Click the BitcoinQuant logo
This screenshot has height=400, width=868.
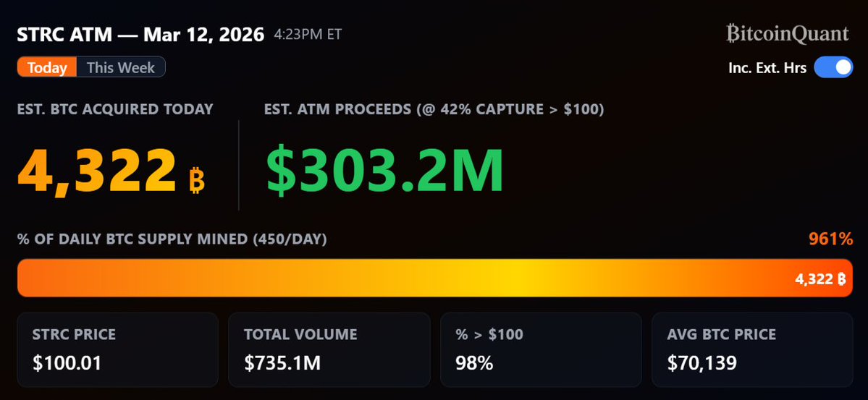[x=788, y=34]
